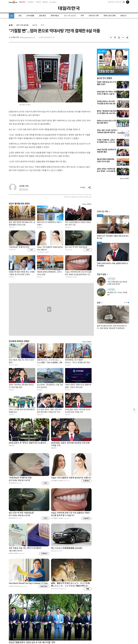Click the 미국 breadcrumb link

click(x=42, y=25)
